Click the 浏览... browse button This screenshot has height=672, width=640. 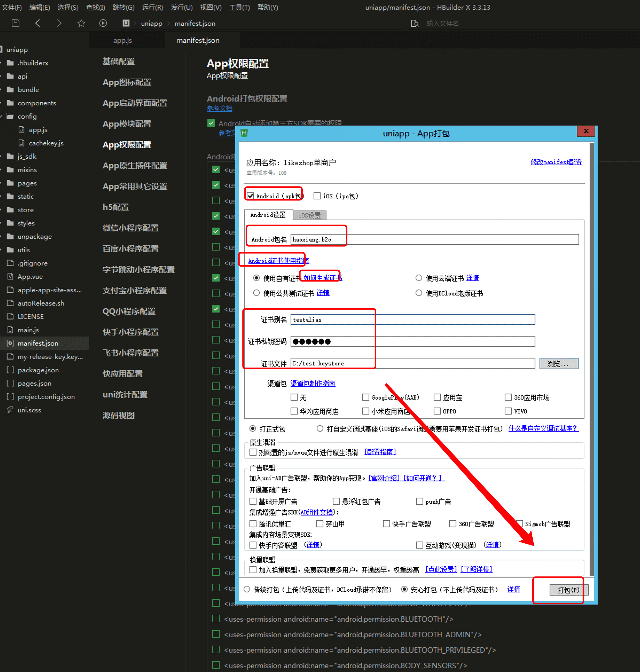pyautogui.click(x=559, y=364)
